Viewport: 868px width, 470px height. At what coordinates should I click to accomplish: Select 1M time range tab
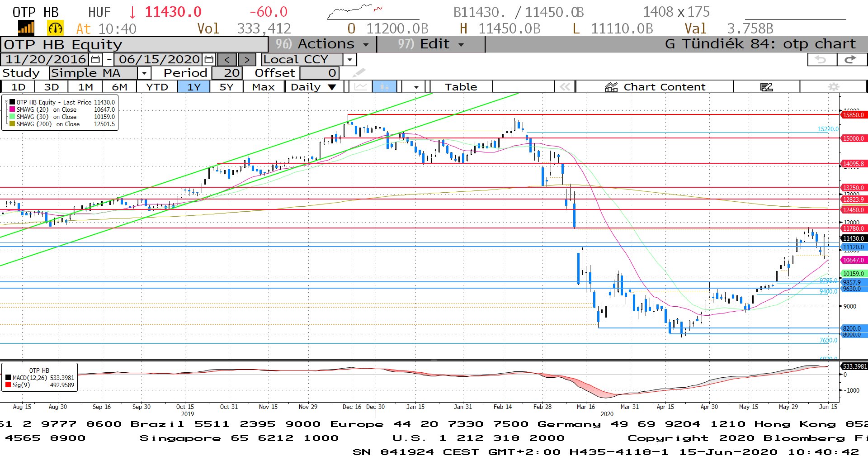85,87
